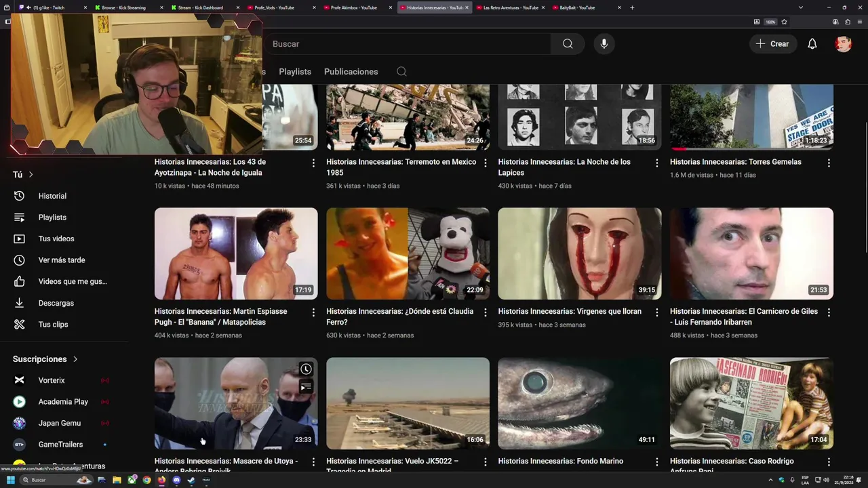Screen dimensions: 868x488
Task: Search within channel using magnifier icon
Action: coord(401,72)
